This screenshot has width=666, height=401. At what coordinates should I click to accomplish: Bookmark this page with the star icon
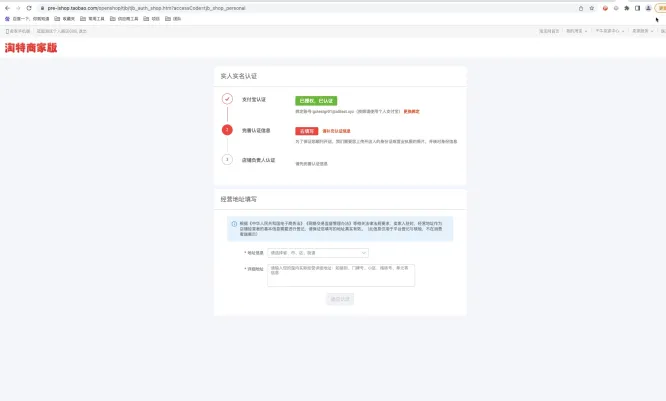click(592, 8)
